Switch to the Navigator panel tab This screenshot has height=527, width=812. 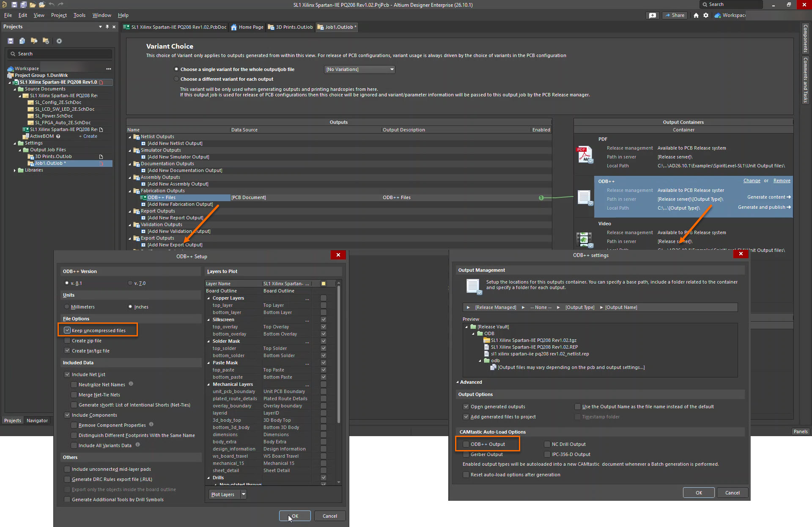[x=37, y=421]
